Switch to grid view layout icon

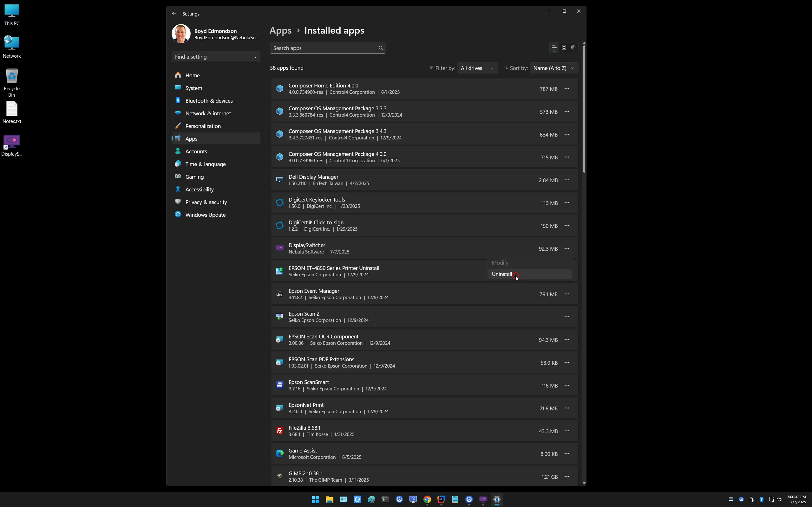pyautogui.click(x=564, y=48)
